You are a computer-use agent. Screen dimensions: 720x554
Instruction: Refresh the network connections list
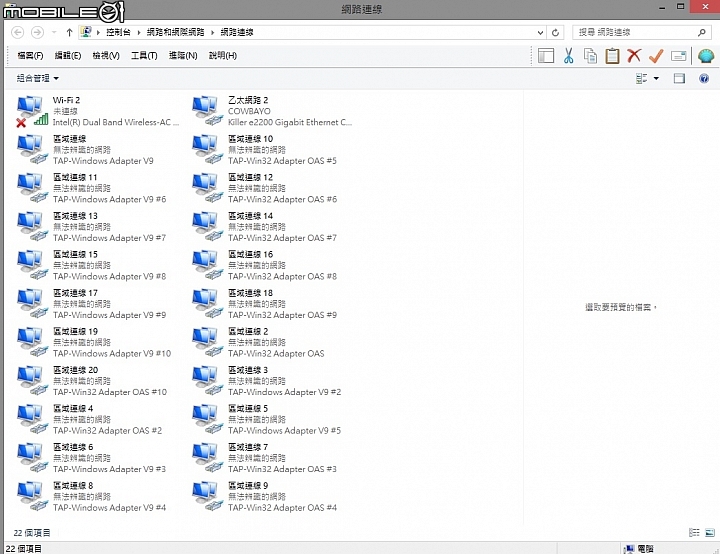pyautogui.click(x=555, y=33)
